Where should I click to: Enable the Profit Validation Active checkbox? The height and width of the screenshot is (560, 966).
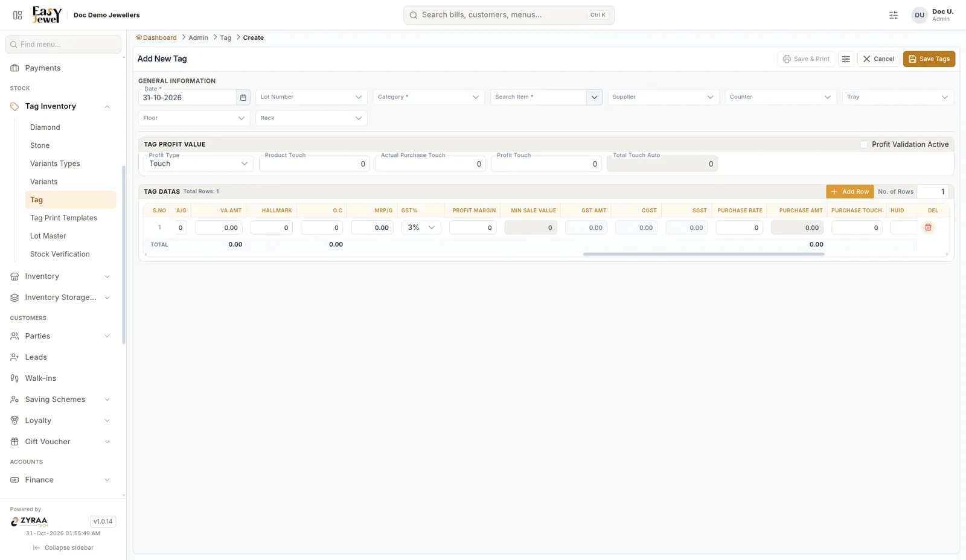pos(863,144)
